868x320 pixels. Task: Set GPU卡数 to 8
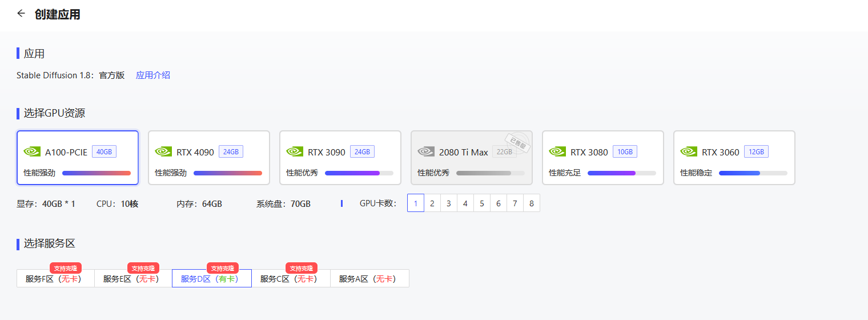532,203
